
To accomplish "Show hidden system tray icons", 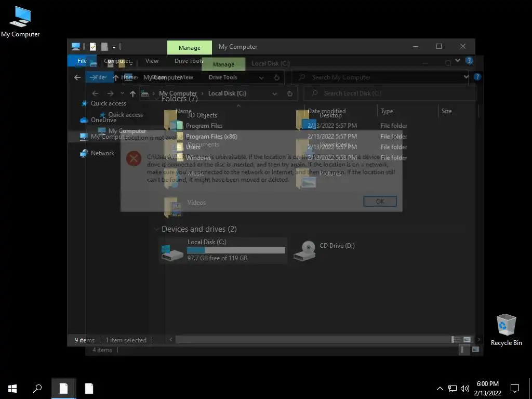I will pos(440,389).
